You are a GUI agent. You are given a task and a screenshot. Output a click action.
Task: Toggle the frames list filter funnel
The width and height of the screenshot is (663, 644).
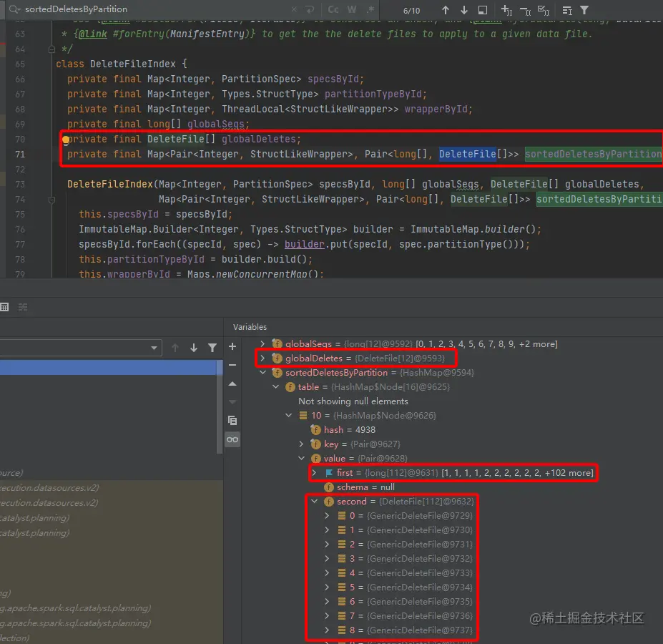coord(212,348)
